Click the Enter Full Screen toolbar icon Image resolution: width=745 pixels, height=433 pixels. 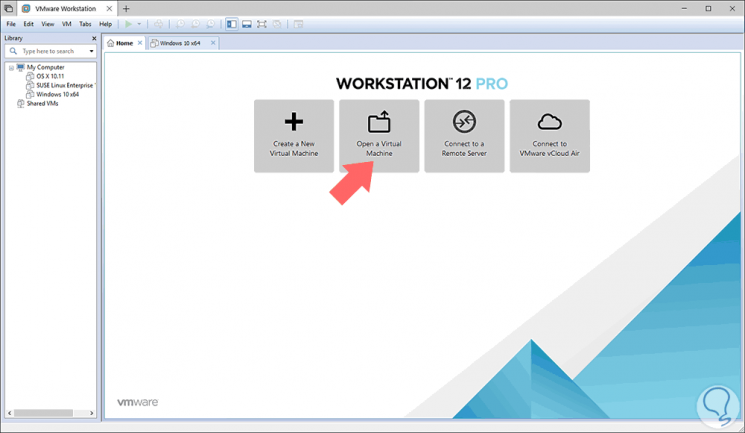pyautogui.click(x=261, y=24)
